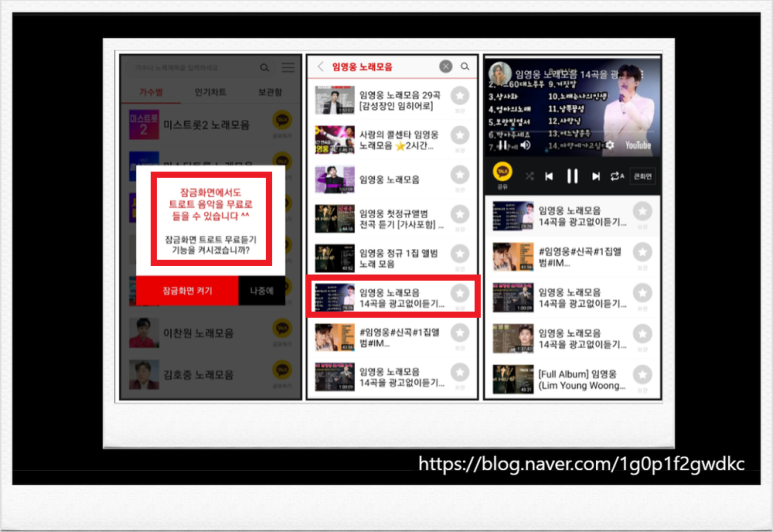Open 임영웅 정규 1집 앨범 노래 모음
The image size is (773, 532).
coord(392,258)
